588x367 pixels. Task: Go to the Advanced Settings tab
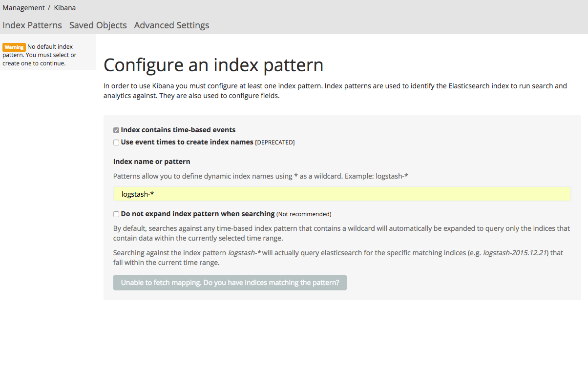pyautogui.click(x=171, y=25)
